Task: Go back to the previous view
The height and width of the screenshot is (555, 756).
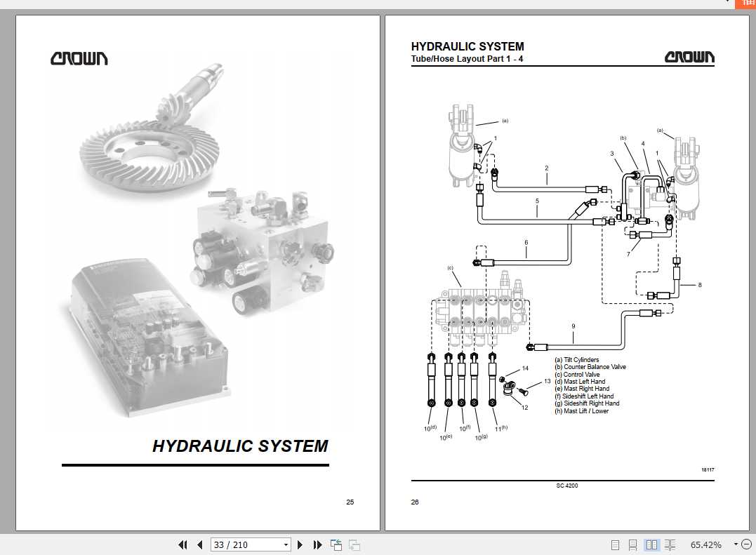Action: (336, 545)
